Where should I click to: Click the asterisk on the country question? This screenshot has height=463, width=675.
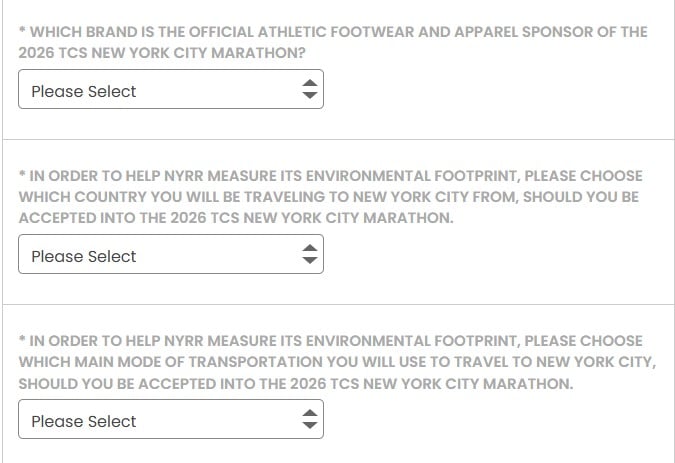[x=22, y=176]
